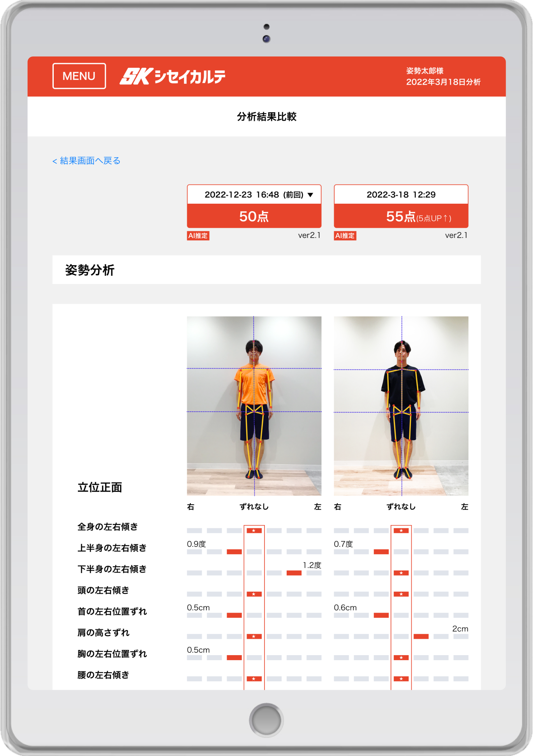534x756 pixels.
Task: Click the dropdown arrow beside (前回)
Action: click(x=310, y=195)
